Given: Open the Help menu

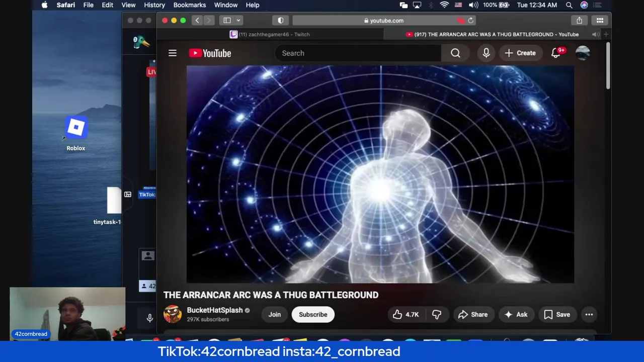Looking at the screenshot, I should coord(252,5).
